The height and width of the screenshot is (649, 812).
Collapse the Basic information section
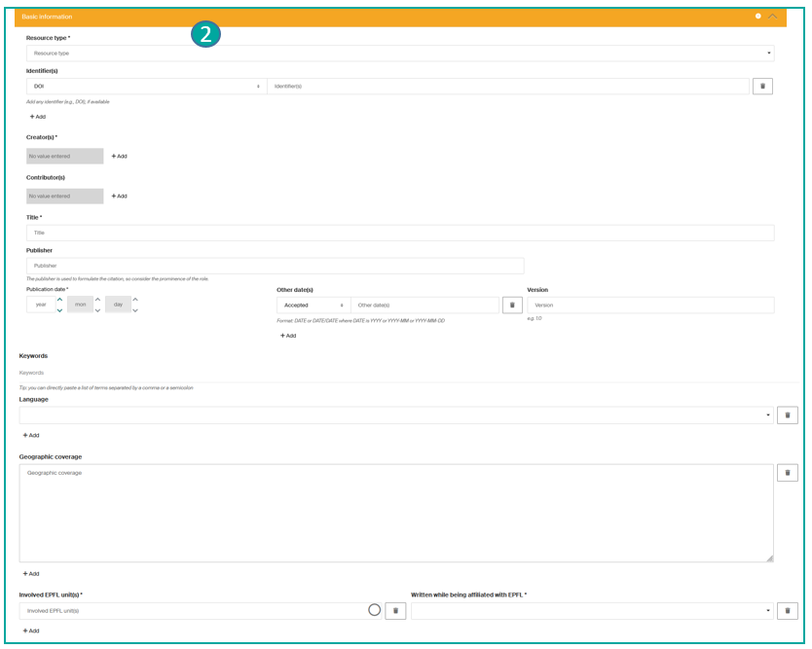[773, 17]
